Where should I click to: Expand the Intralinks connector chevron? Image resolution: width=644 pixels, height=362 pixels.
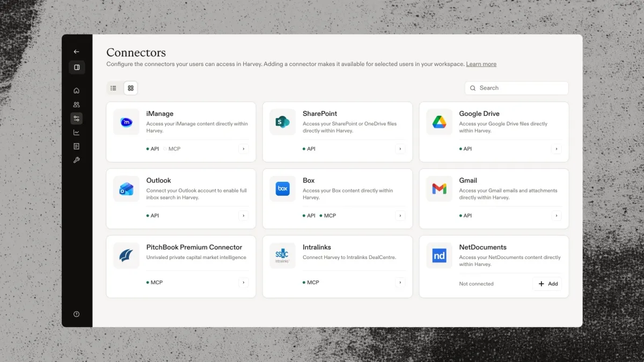(400, 283)
